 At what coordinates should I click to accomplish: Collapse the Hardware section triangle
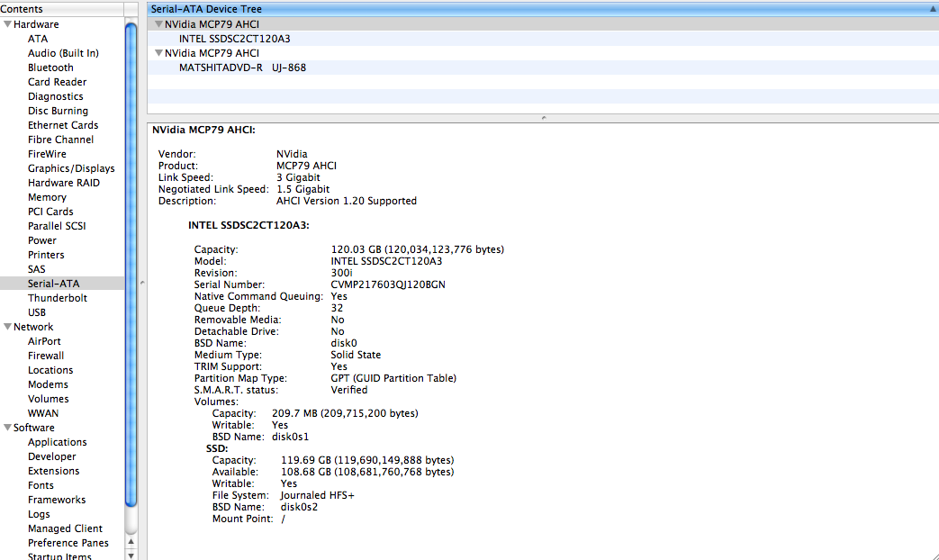[8, 24]
